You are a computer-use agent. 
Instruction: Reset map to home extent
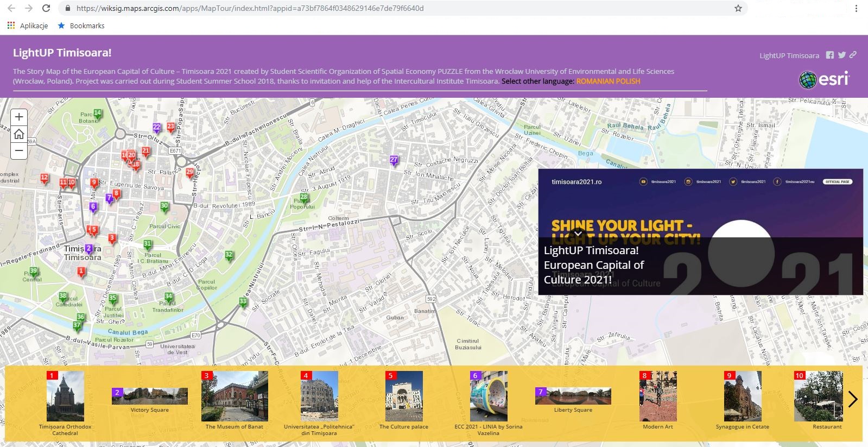click(19, 134)
